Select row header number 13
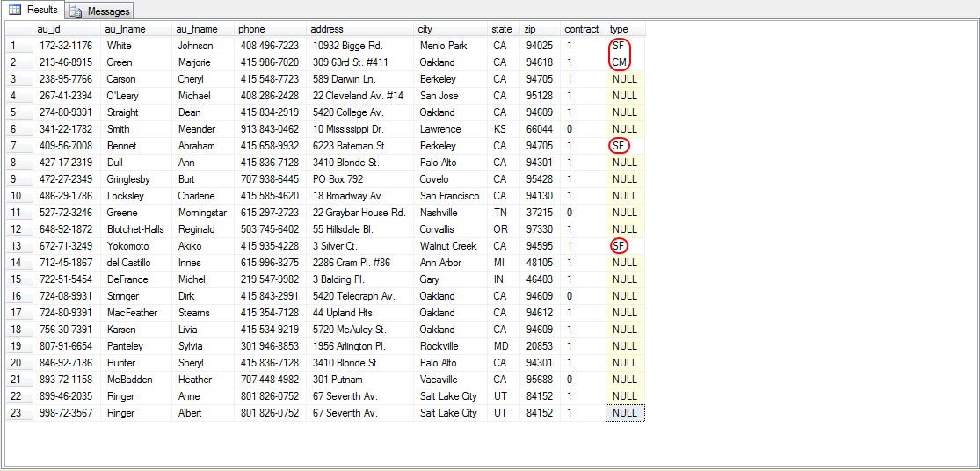This screenshot has width=980, height=471. pyautogui.click(x=18, y=245)
